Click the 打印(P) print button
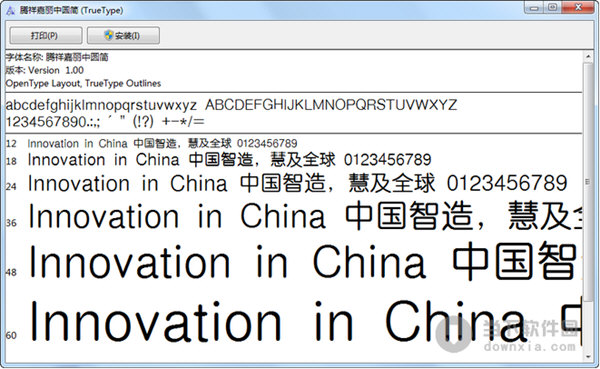600x369 pixels. 46,36
